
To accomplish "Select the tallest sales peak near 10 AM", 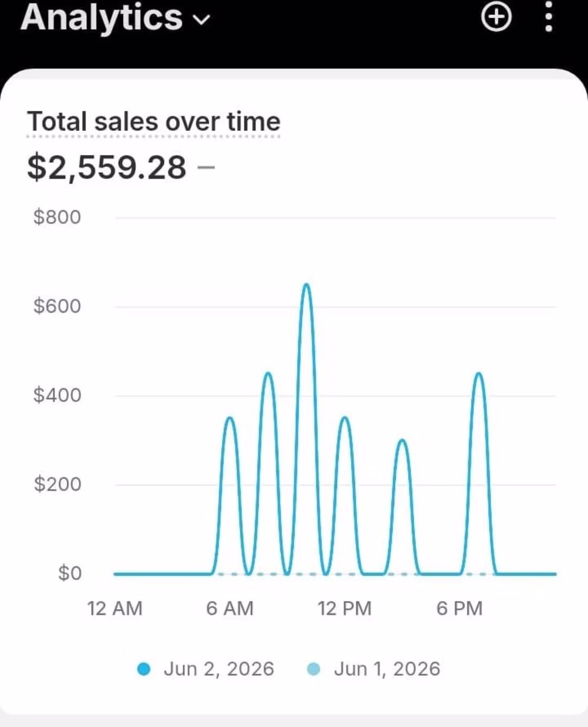I will [306, 285].
